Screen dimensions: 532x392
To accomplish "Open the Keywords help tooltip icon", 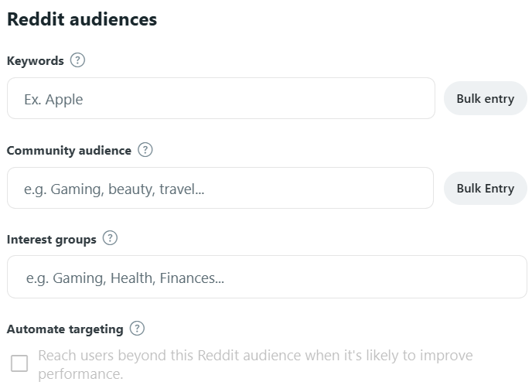I will click(x=77, y=60).
